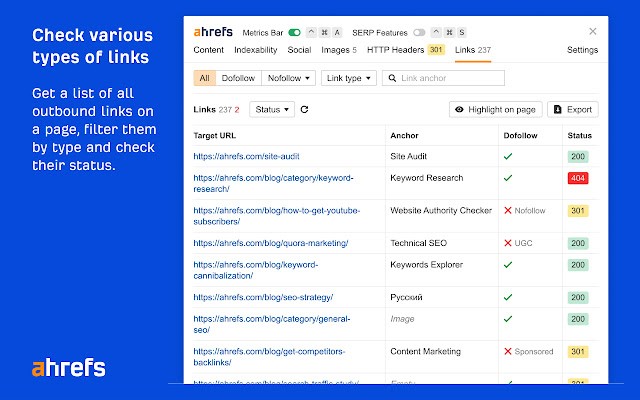Open the ahrefs.com/site-audit link

(x=247, y=156)
